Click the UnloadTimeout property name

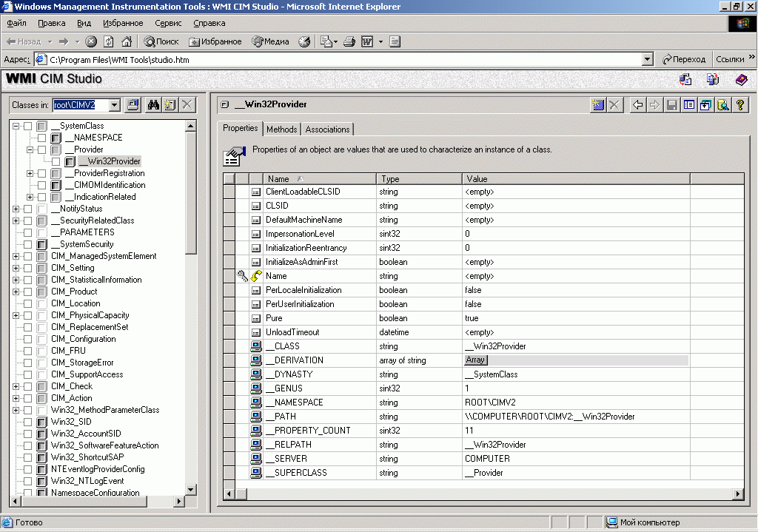292,332
